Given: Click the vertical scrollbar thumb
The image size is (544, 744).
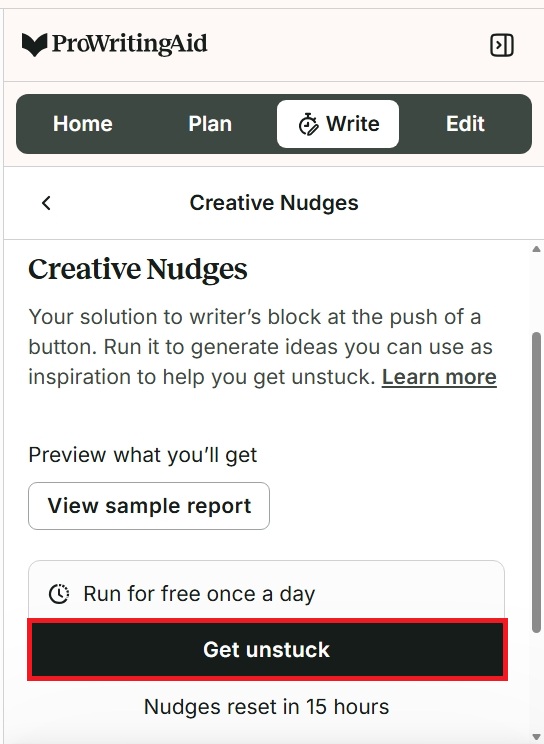Looking at the screenshot, I should (536, 482).
